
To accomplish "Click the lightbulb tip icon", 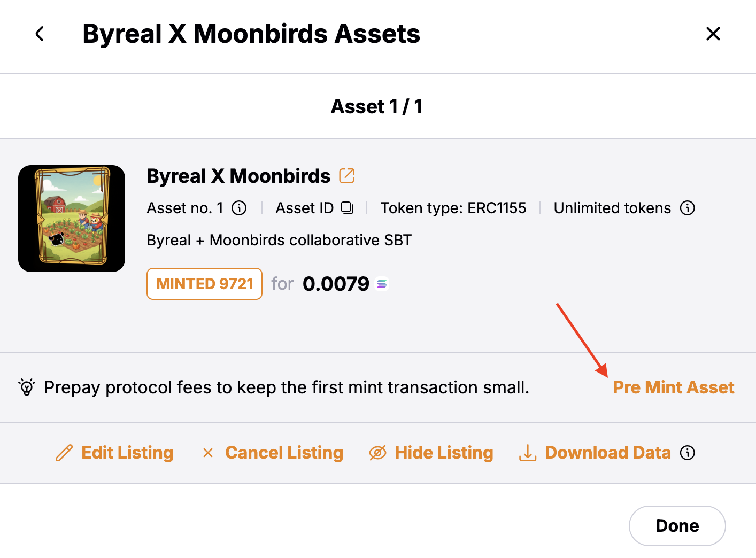I will point(27,387).
